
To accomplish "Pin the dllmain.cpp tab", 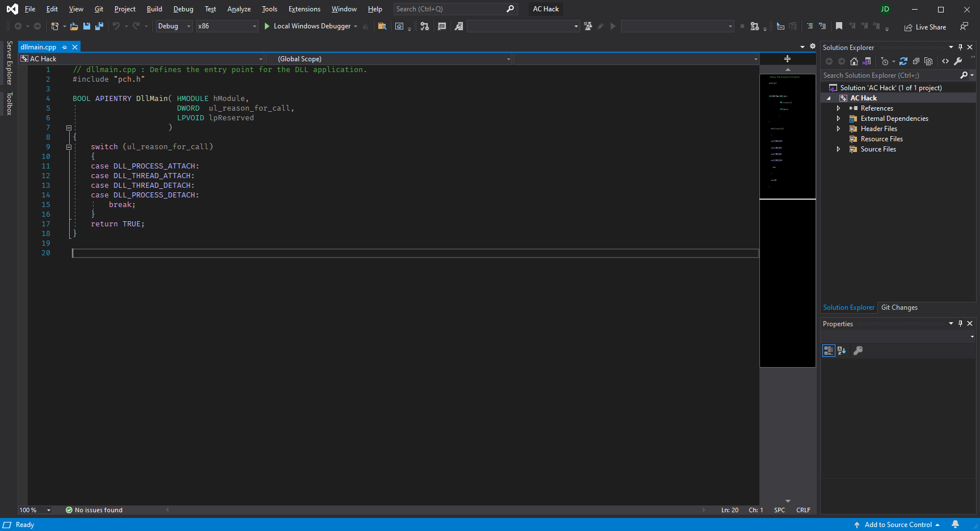I will pos(65,47).
